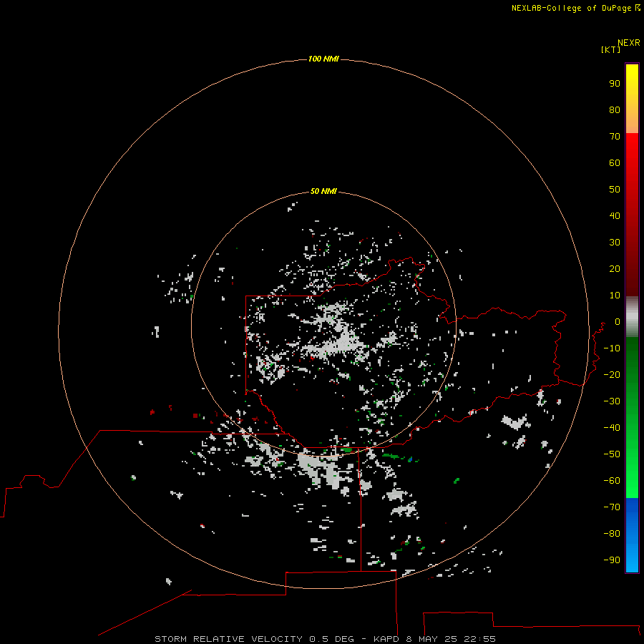Click the 90 value on the velocity scale
The image size is (644, 644).
[x=615, y=84]
